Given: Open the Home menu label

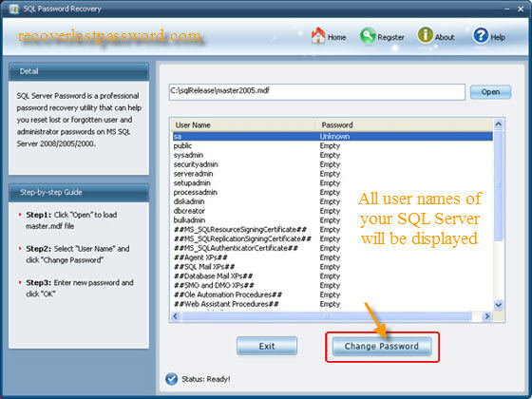Looking at the screenshot, I should click(x=336, y=37).
